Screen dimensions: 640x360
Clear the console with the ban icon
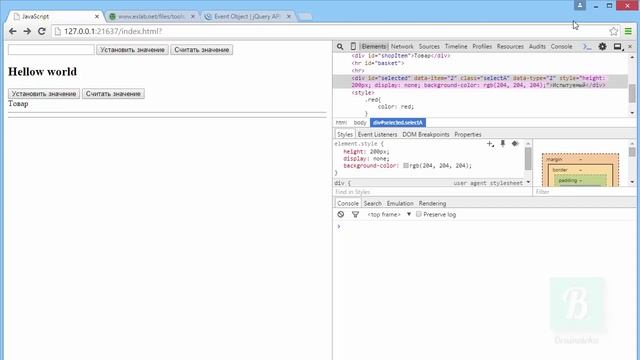pyautogui.click(x=341, y=214)
